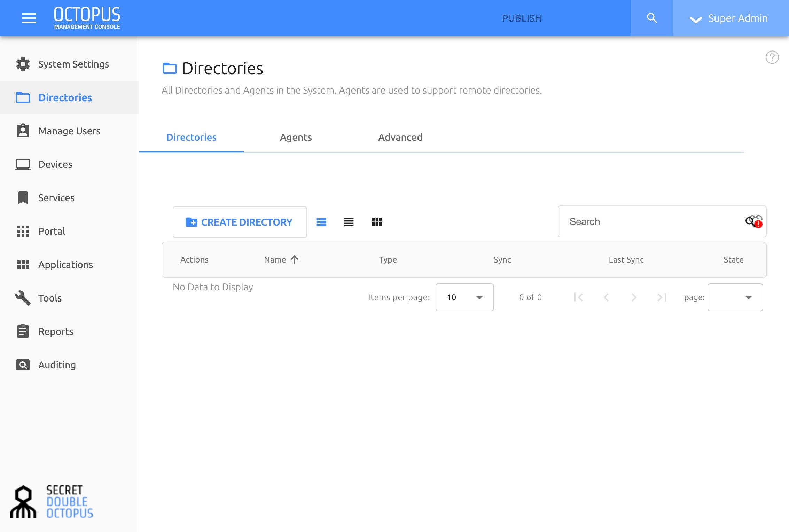Open the header search magnifier

(652, 18)
